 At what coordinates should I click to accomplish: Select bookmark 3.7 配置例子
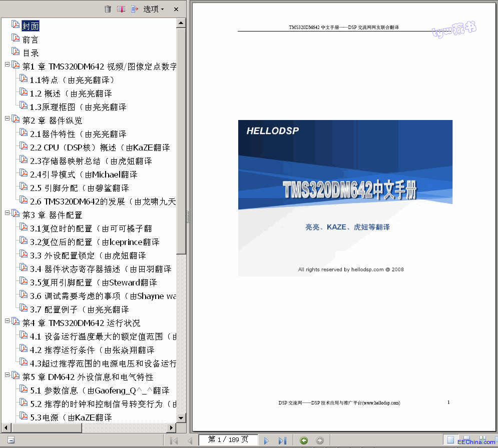coord(80,309)
